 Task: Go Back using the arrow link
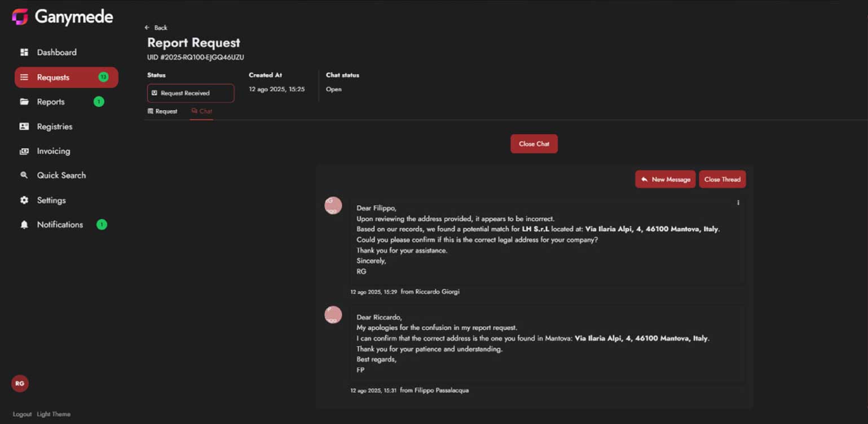click(x=156, y=28)
